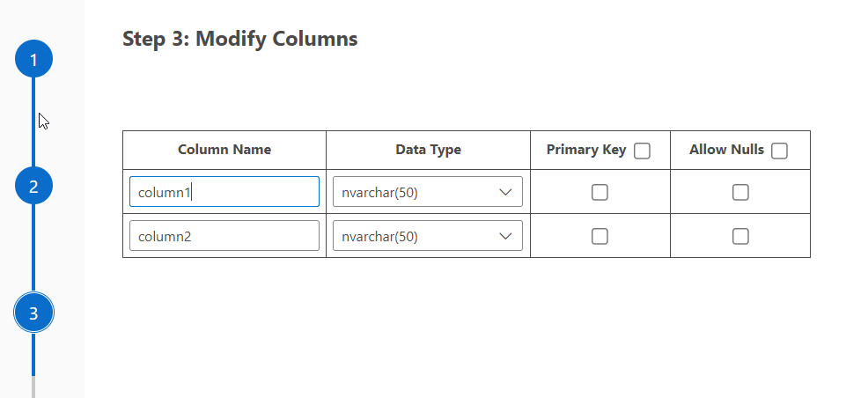
Task: Jump to step 2 in stepper
Action: [33, 187]
